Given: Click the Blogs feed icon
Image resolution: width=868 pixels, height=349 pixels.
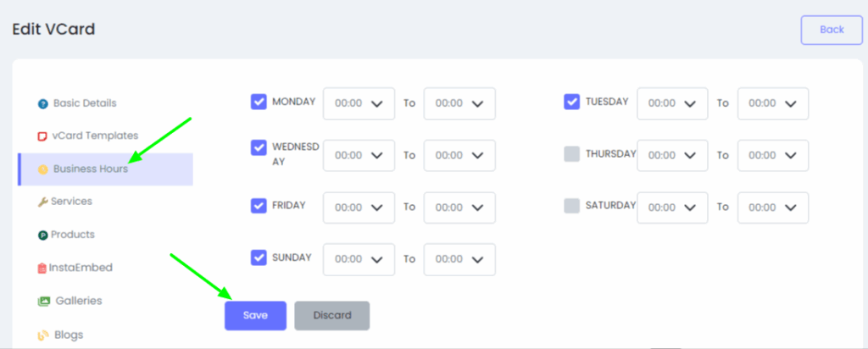Looking at the screenshot, I should 43,335.
